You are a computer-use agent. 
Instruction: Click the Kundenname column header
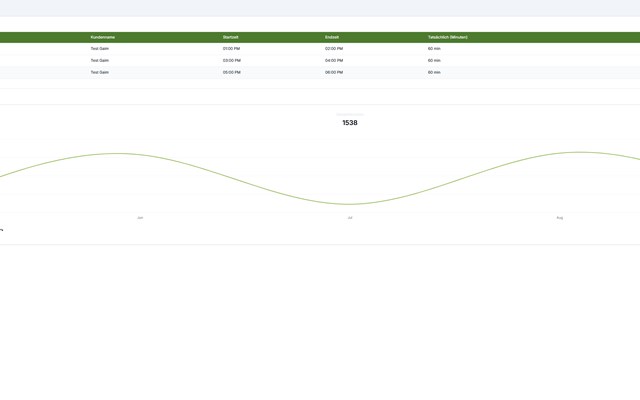[x=102, y=37]
